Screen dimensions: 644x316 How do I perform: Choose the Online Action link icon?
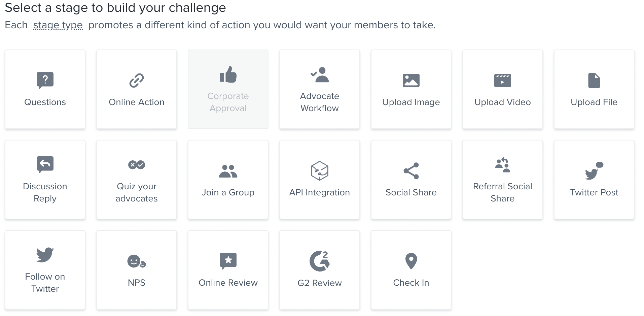click(137, 81)
